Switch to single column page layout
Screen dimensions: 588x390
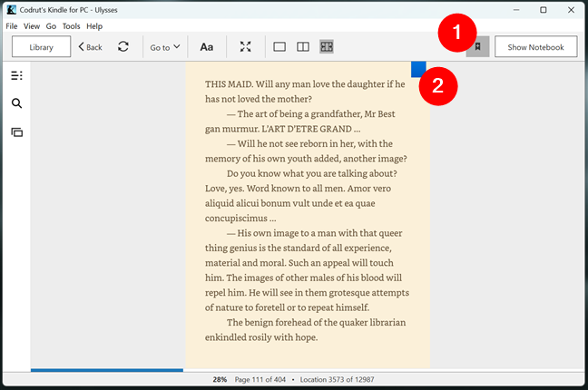pos(279,46)
